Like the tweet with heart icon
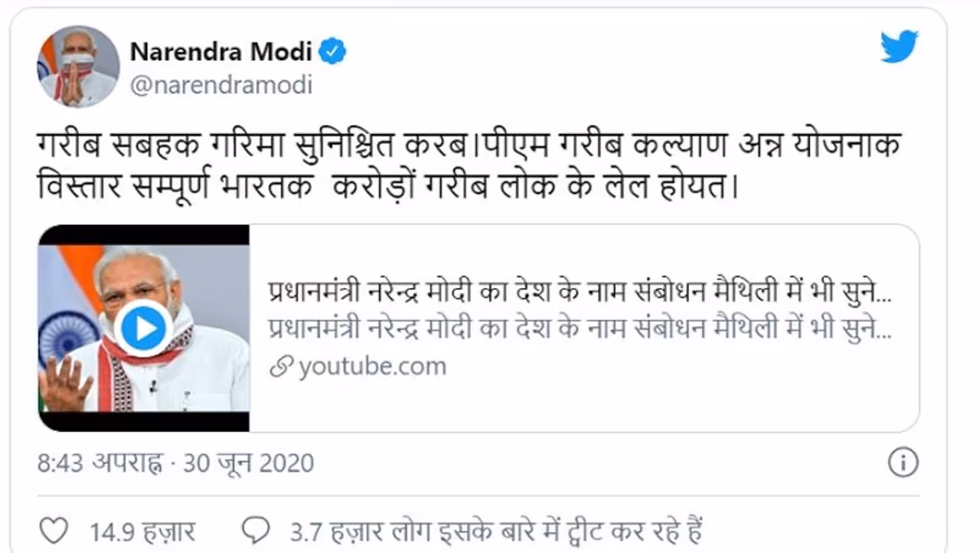 click(53, 530)
